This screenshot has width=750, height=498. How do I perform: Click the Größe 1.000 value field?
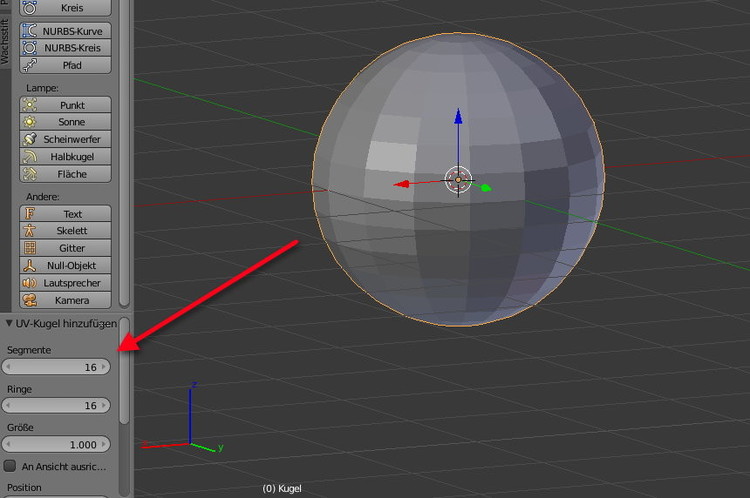pos(56,444)
